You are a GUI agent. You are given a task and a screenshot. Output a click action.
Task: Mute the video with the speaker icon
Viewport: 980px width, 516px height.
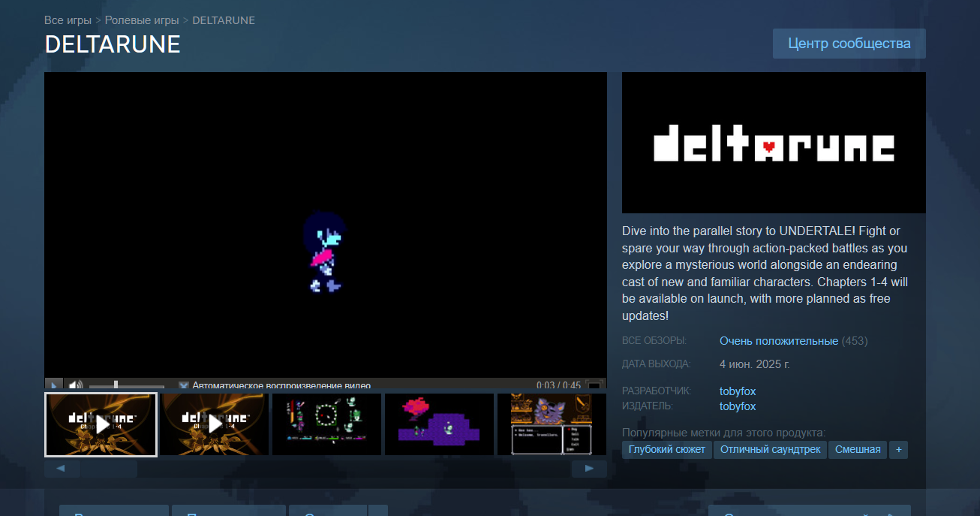(76, 385)
